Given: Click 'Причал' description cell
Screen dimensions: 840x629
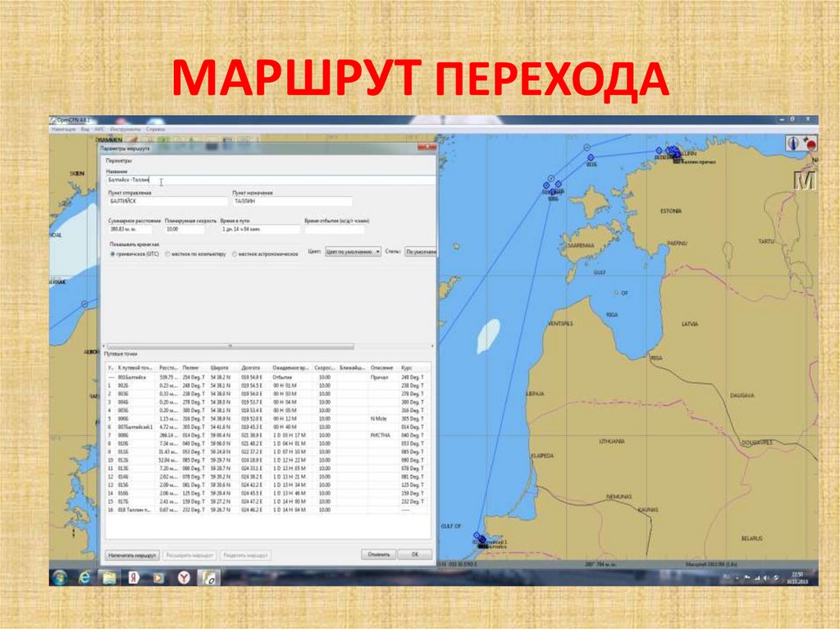Looking at the screenshot, I should pos(379,377).
